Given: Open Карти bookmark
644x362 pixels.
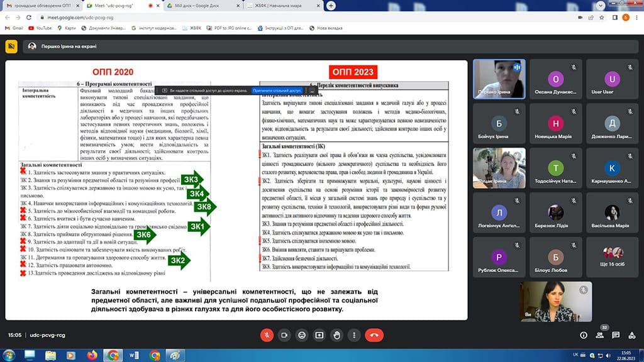Looking at the screenshot, I should 66,28.
